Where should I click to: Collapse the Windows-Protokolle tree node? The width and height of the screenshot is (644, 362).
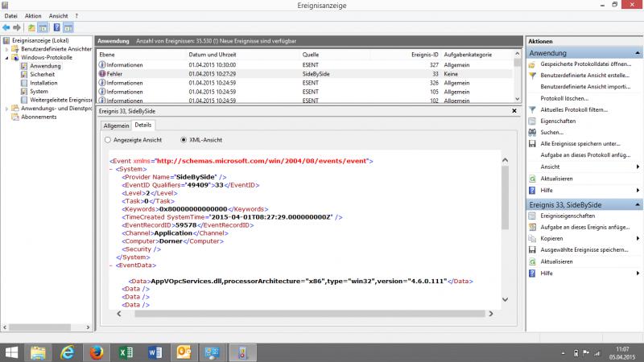tap(6, 57)
